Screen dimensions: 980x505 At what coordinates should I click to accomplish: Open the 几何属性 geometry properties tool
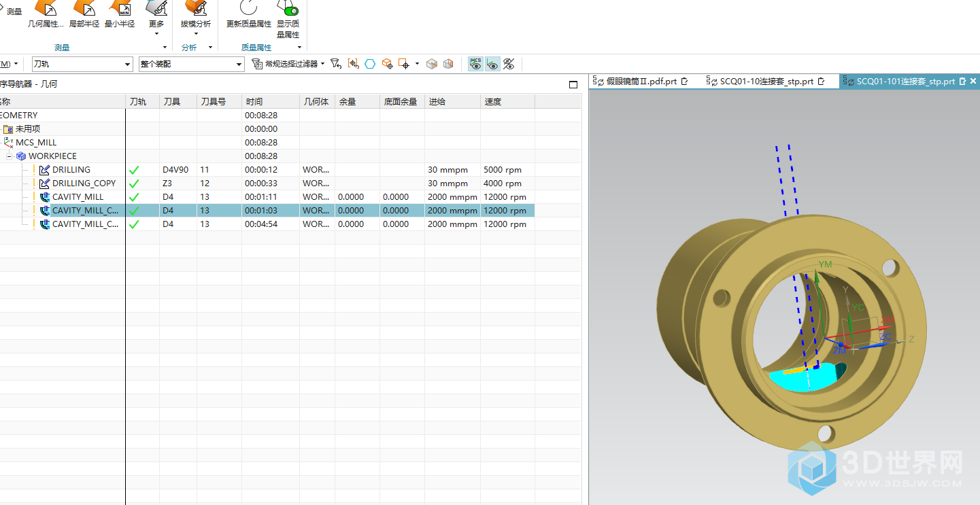46,15
